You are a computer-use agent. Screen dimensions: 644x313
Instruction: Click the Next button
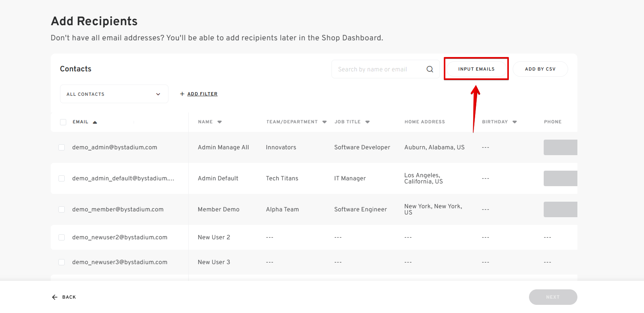pos(553,297)
